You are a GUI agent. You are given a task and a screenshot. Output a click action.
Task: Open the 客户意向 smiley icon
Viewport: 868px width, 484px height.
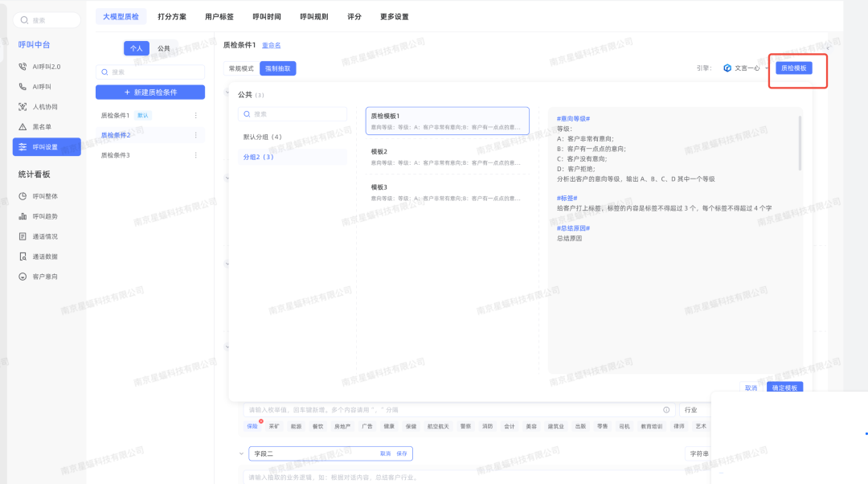point(23,277)
